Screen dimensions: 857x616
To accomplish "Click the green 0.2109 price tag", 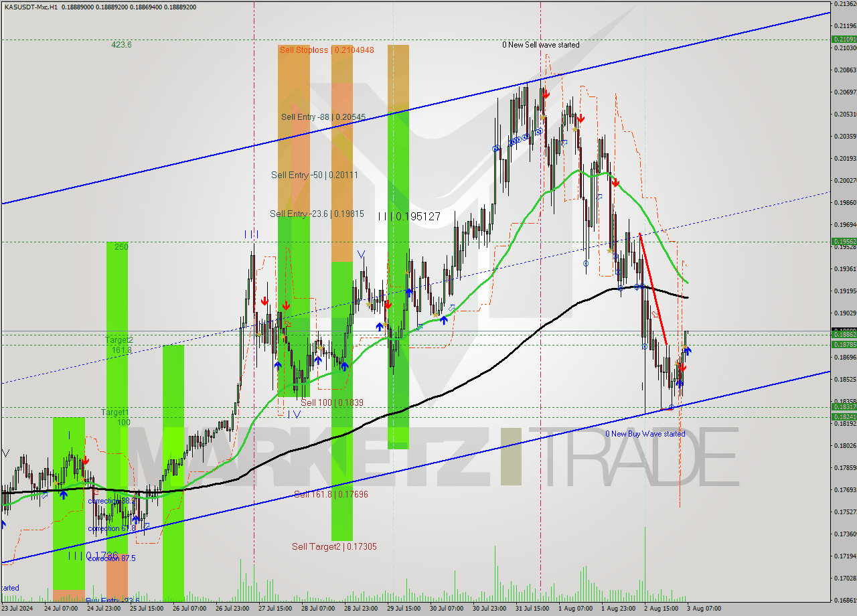I will point(844,40).
